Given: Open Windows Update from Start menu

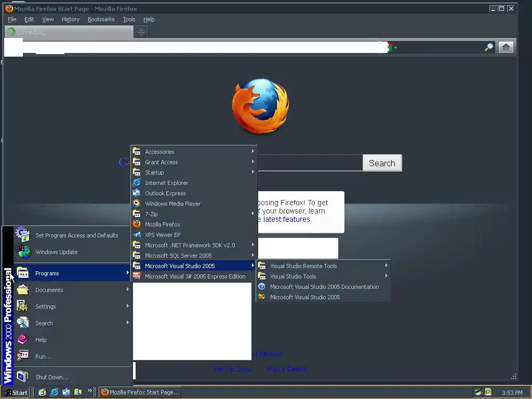Looking at the screenshot, I should [x=72, y=252].
